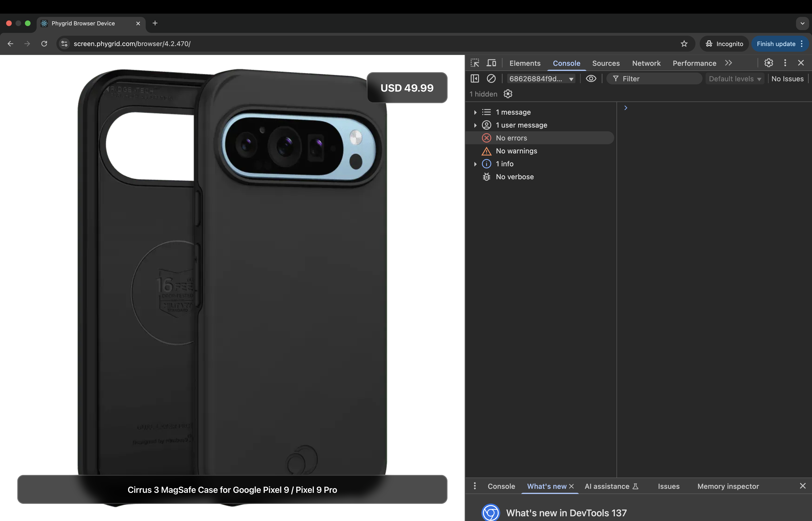Toggle the device toolbar icon

pos(491,63)
